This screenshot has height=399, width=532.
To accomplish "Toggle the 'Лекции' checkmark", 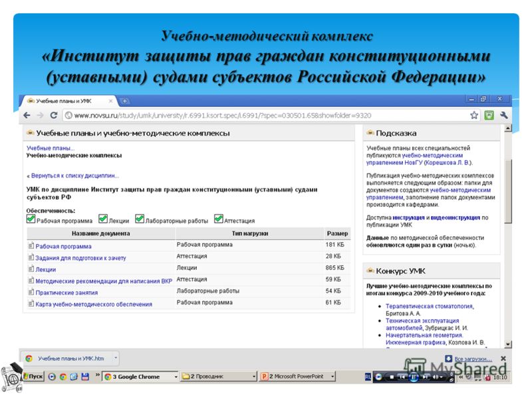I will (x=103, y=219).
